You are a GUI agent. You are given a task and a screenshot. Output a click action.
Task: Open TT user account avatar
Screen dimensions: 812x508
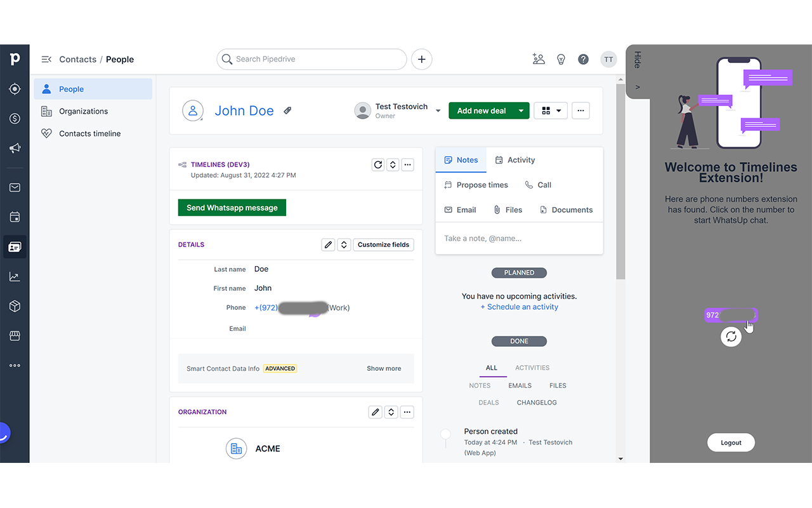[x=608, y=59]
